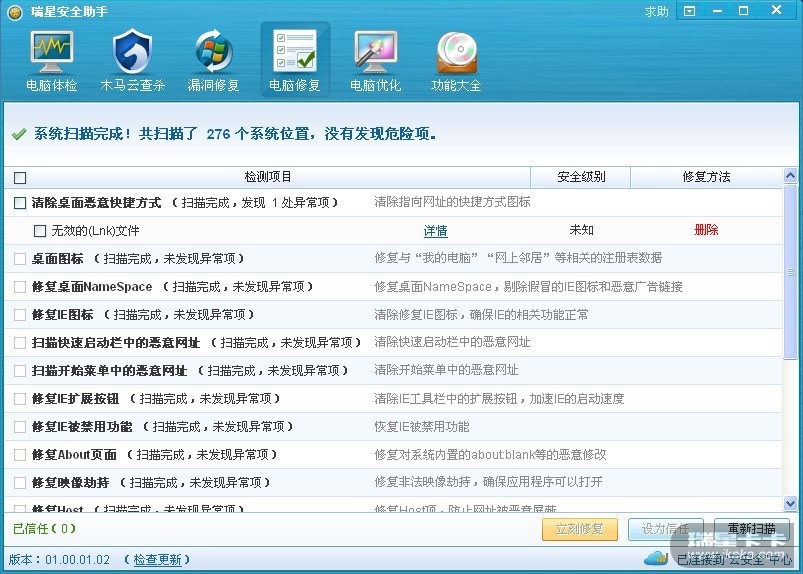The width and height of the screenshot is (803, 574).
Task: Select the 电脑优化 tab label
Action: tap(375, 86)
